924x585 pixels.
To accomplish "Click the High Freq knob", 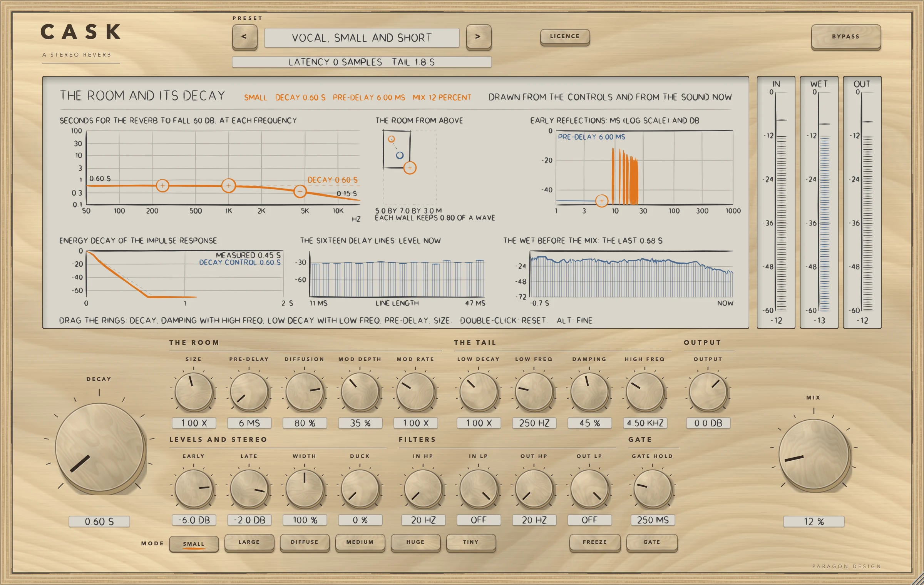I will point(645,392).
